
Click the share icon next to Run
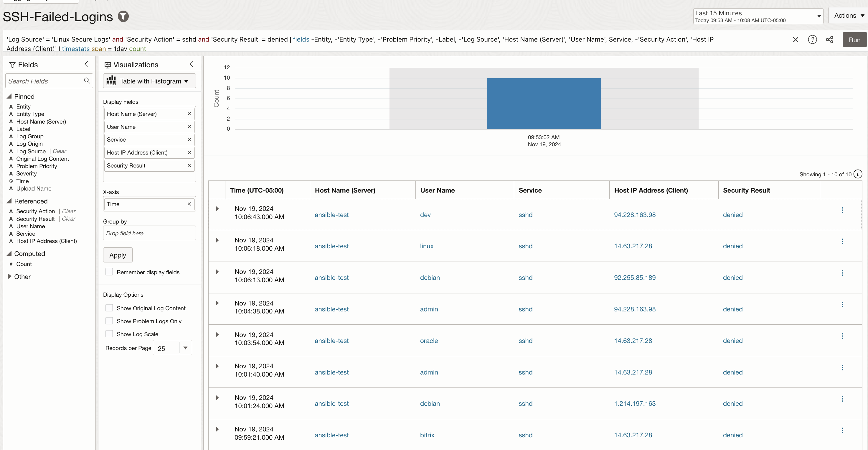tap(830, 40)
